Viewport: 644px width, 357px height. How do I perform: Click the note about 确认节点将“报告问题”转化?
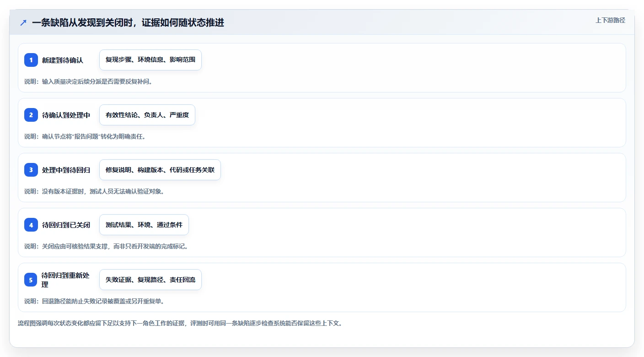pos(85,136)
